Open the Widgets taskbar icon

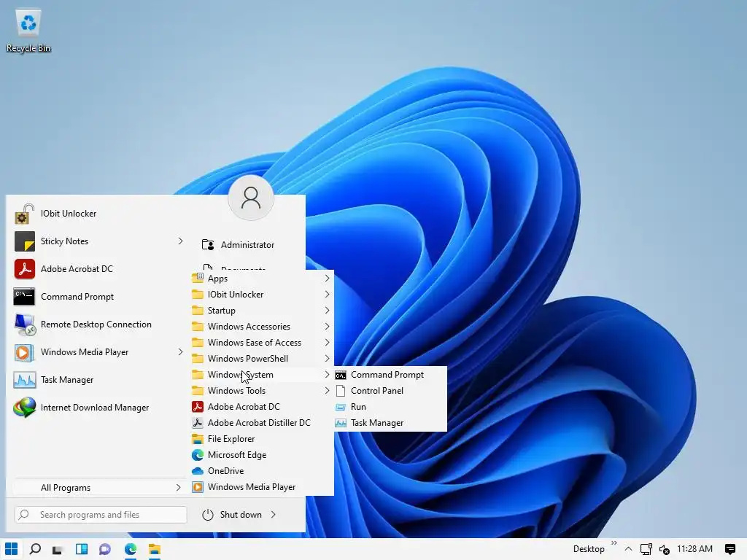tap(82, 549)
